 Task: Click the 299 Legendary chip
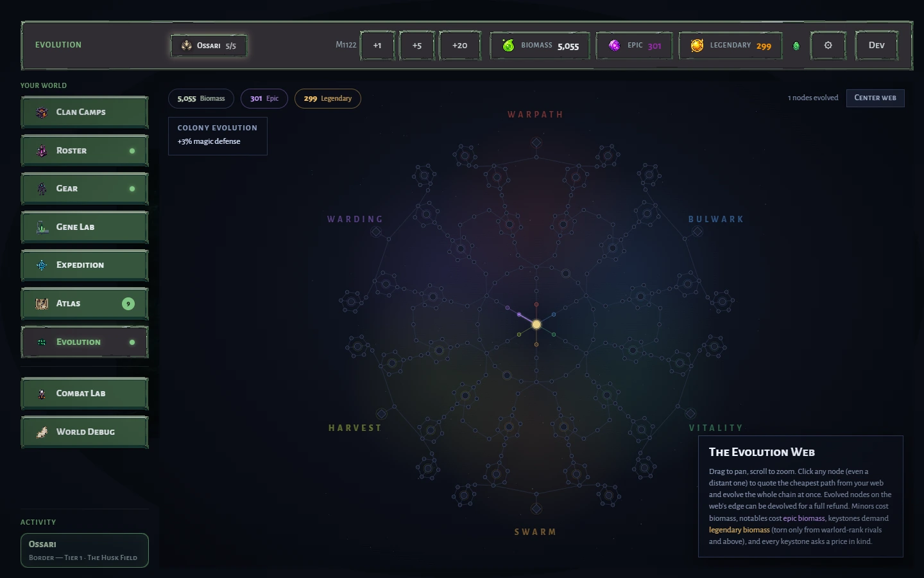(x=328, y=98)
